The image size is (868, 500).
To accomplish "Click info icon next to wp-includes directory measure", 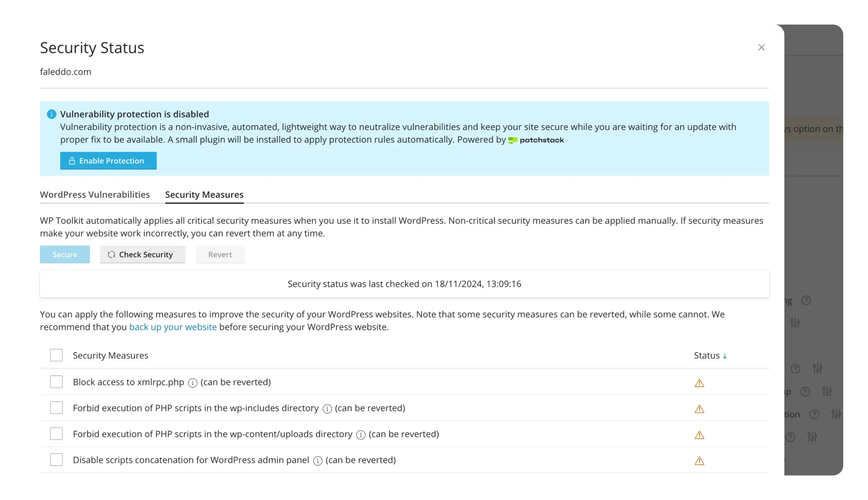I will 327,409.
